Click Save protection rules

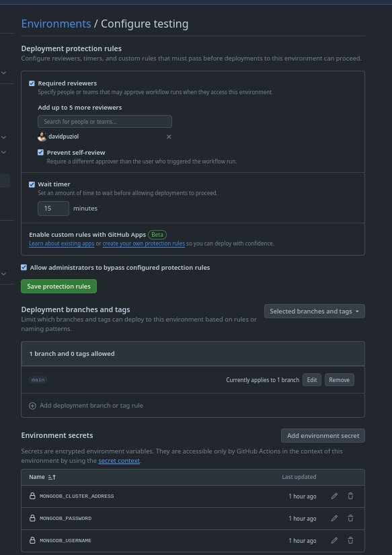pos(58,286)
